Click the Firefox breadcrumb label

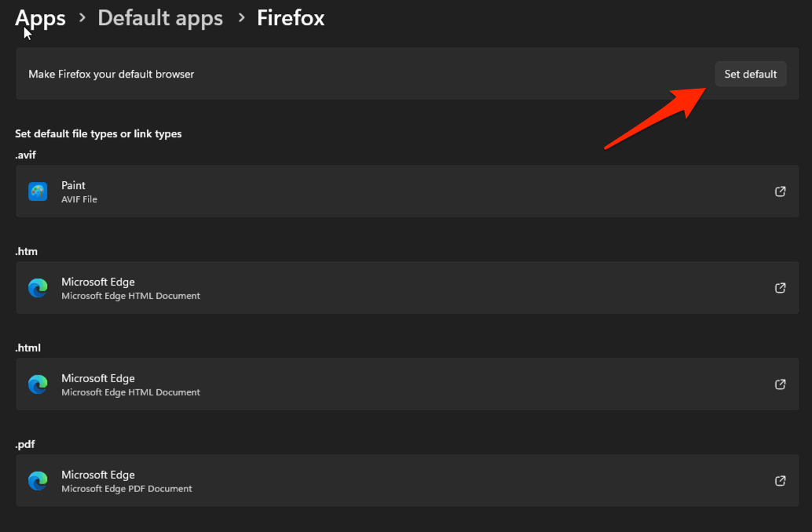click(290, 17)
